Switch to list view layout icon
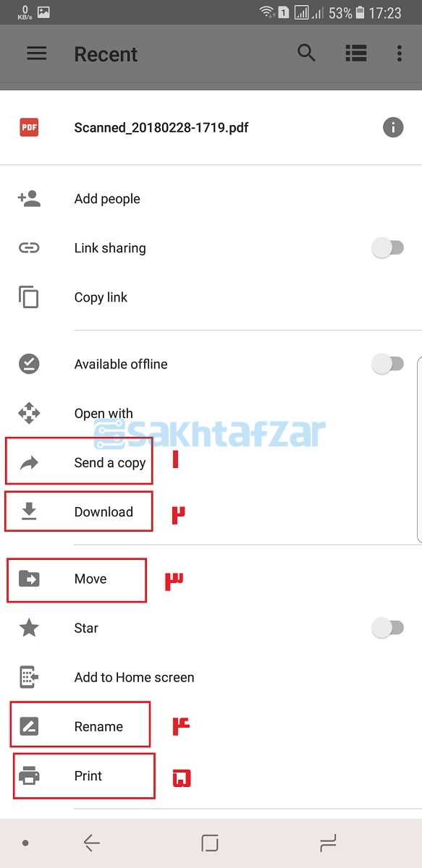This screenshot has height=868, width=422. pos(355,53)
